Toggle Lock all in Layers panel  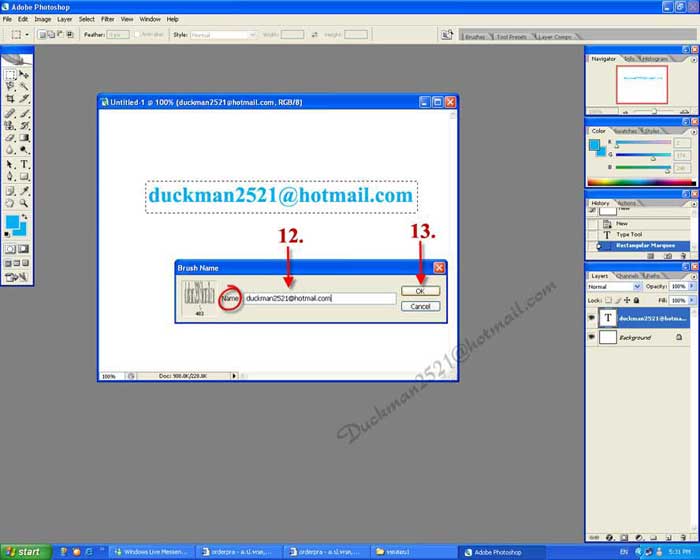(636, 301)
